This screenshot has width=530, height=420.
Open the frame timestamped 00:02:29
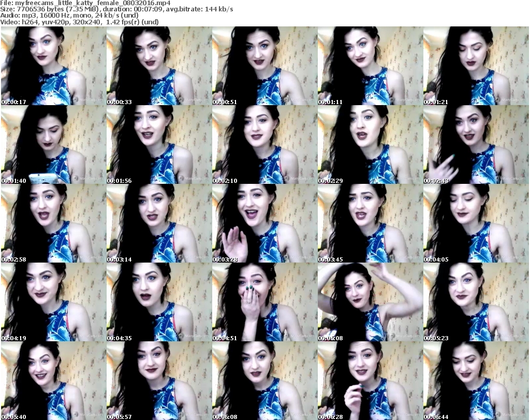370,145
